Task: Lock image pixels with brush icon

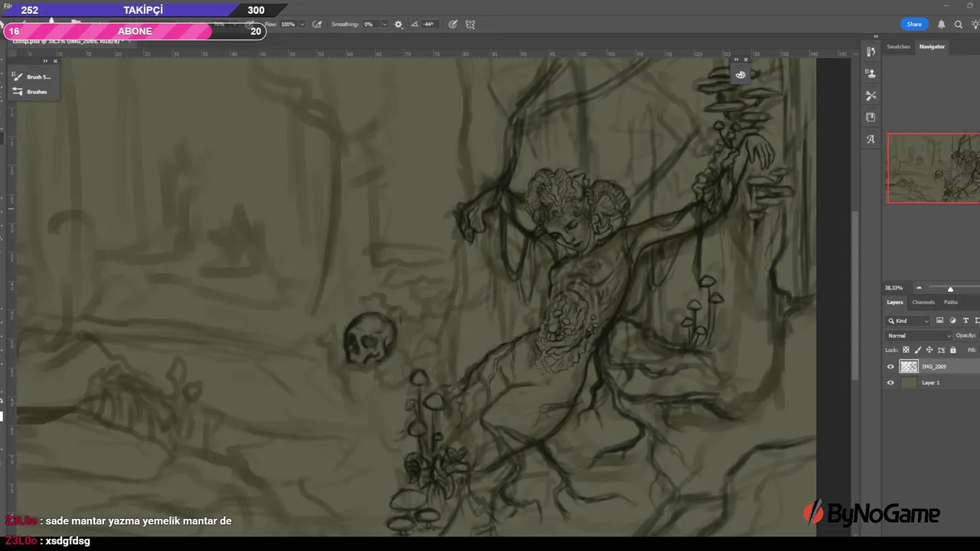Action: [x=918, y=350]
